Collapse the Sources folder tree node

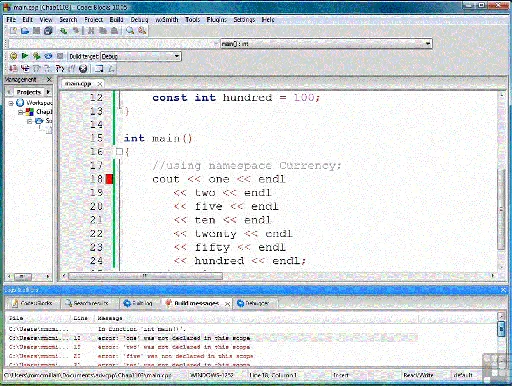pyautogui.click(x=30, y=121)
